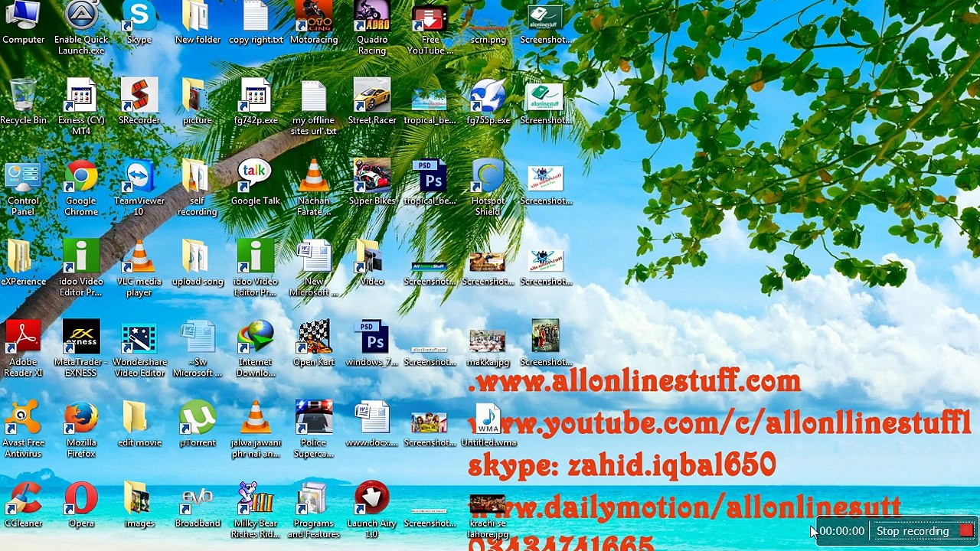Launch Enable Quick Launch.exe shortcut
980x551 pixels.
tap(81, 28)
